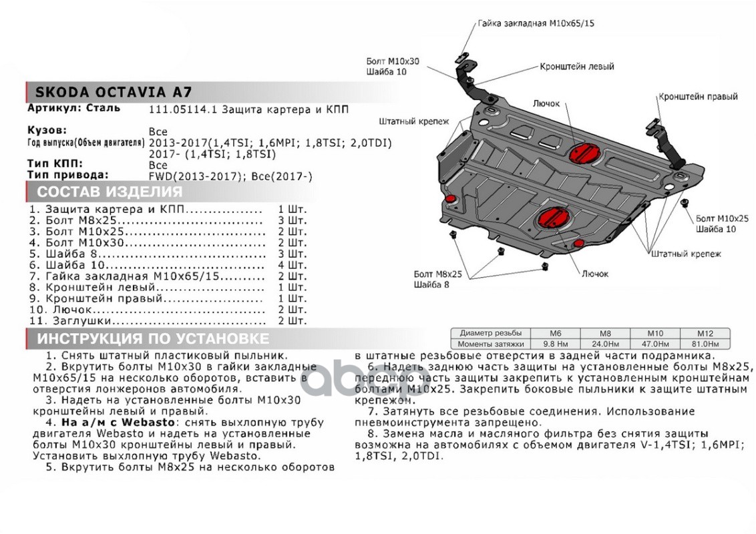The width and height of the screenshot is (756, 534).
Task: Click the red plug on the plate's left edge
Action: pyautogui.click(x=449, y=198)
